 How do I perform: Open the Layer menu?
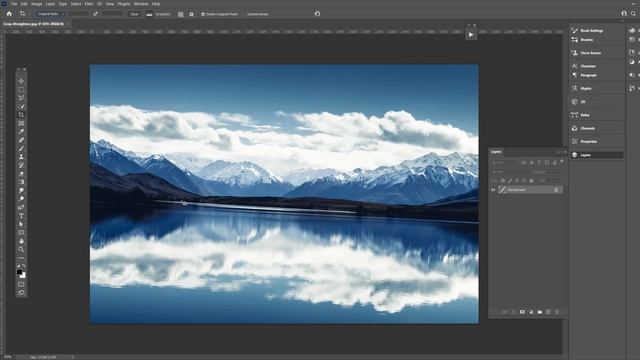pyautogui.click(x=50, y=4)
